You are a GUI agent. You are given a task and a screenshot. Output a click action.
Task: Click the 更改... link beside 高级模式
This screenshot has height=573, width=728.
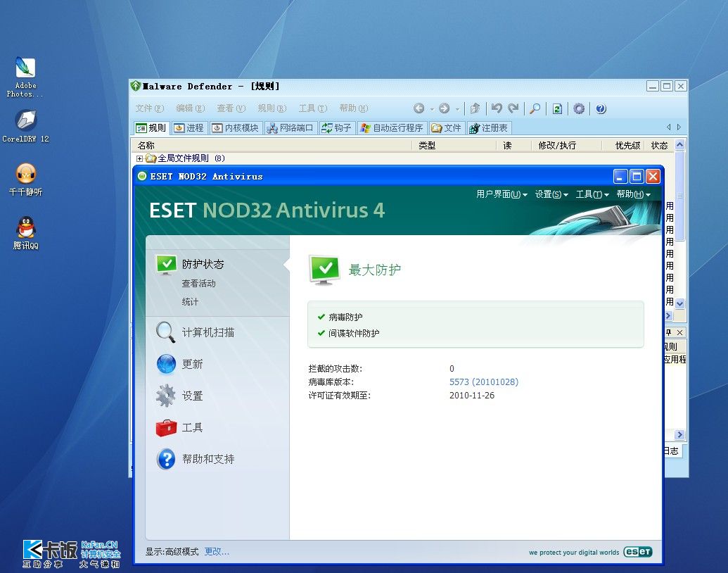(x=217, y=552)
